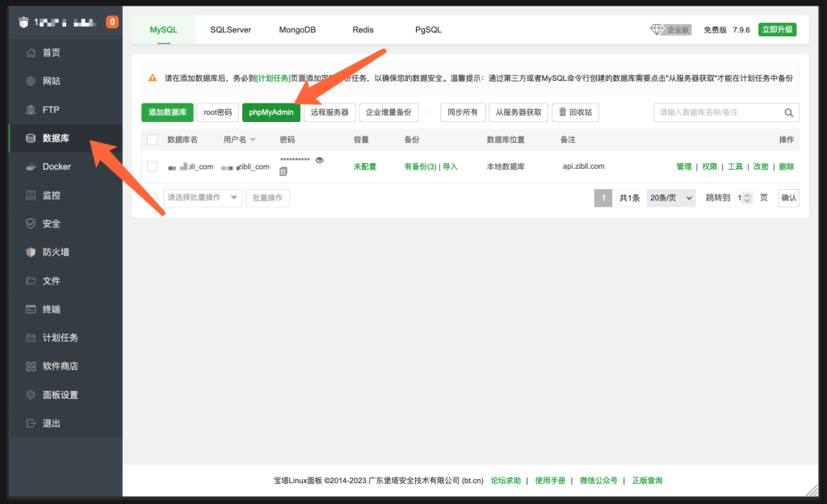Click the search magnifier icon
The width and height of the screenshot is (827, 504).
[789, 112]
